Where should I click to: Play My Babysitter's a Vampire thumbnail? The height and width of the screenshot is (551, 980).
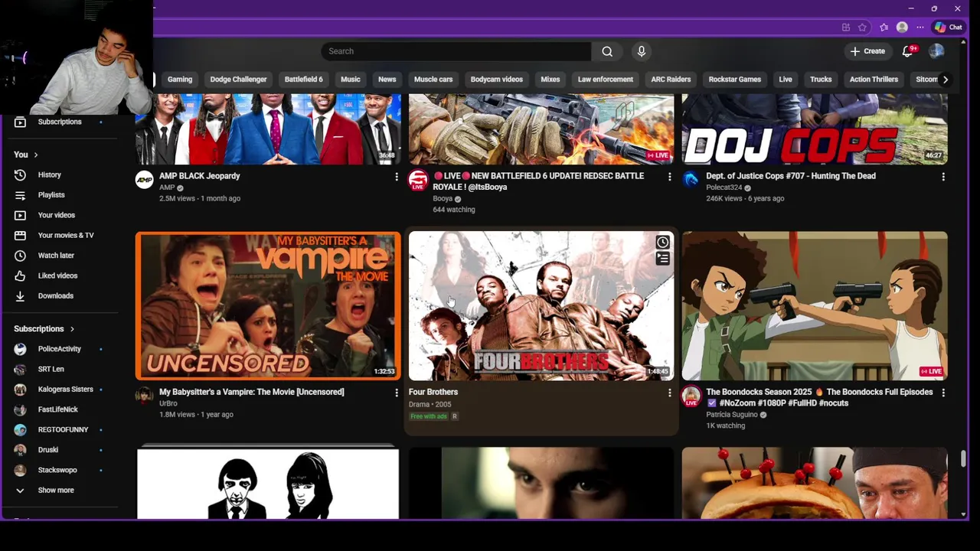point(268,306)
